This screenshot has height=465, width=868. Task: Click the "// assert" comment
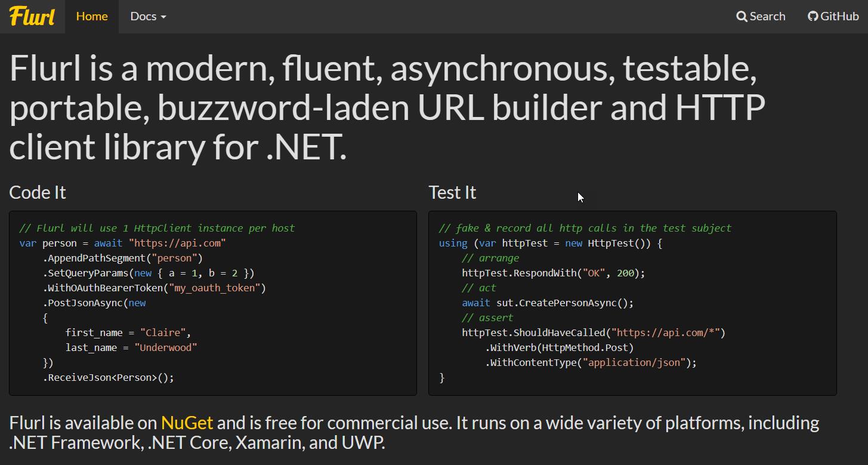coord(487,318)
